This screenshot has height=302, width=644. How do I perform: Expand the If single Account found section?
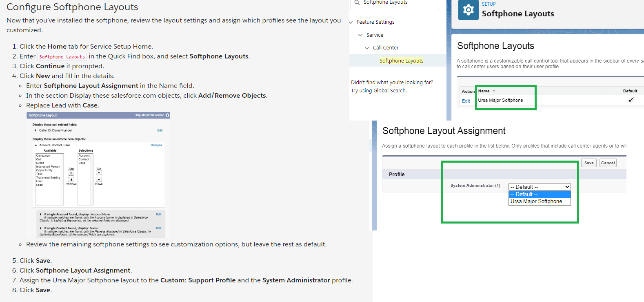coord(40,214)
